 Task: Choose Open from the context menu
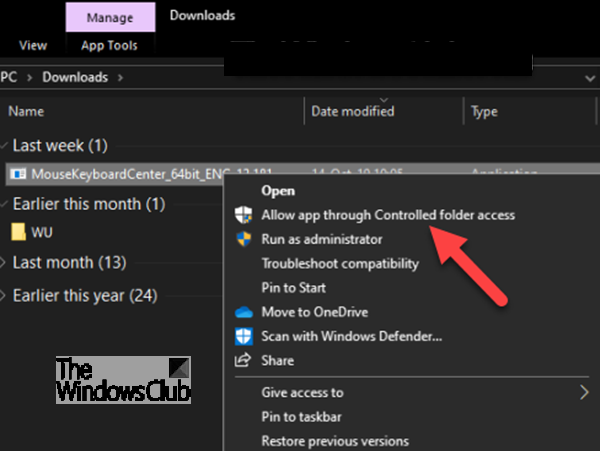pyautogui.click(x=278, y=191)
